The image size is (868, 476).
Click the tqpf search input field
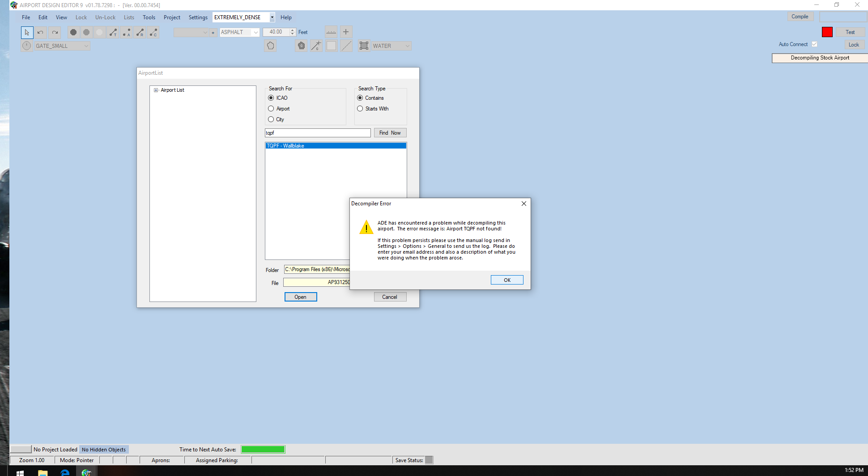click(x=318, y=133)
